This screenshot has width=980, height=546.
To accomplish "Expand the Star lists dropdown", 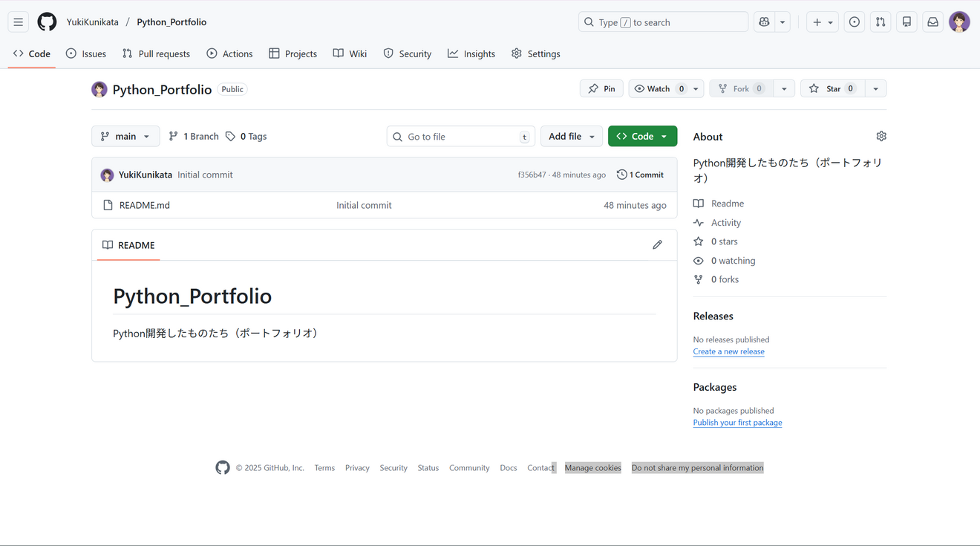I will [876, 88].
